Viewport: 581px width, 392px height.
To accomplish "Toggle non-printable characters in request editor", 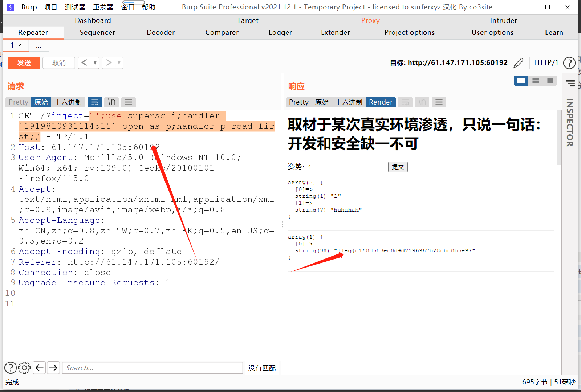I will coord(112,102).
